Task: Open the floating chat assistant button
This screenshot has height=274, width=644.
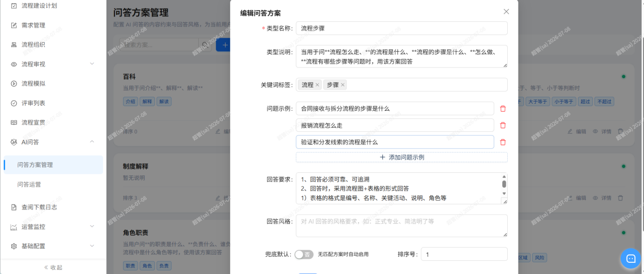Action: pos(631,258)
